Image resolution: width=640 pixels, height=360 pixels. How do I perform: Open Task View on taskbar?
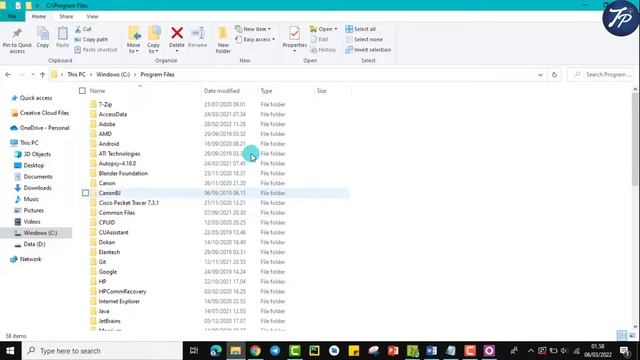point(194,351)
